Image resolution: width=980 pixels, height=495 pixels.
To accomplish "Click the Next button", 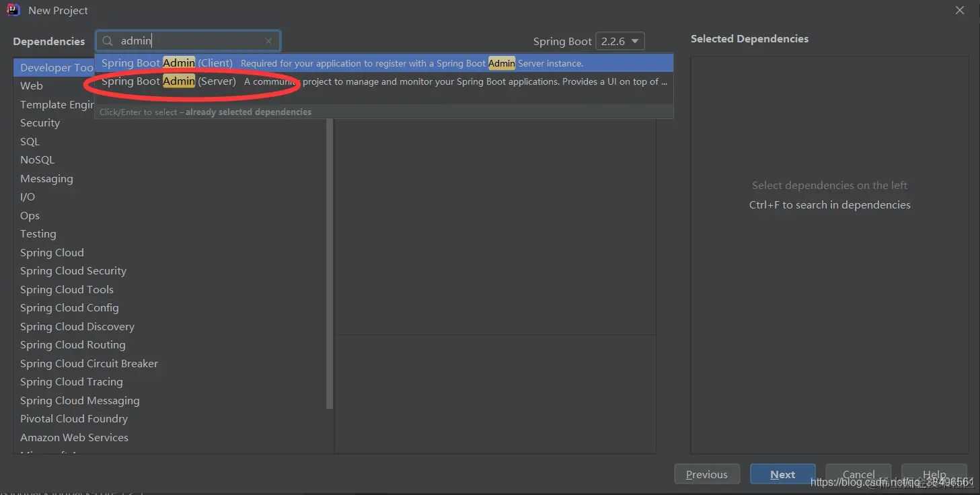I will 783,474.
